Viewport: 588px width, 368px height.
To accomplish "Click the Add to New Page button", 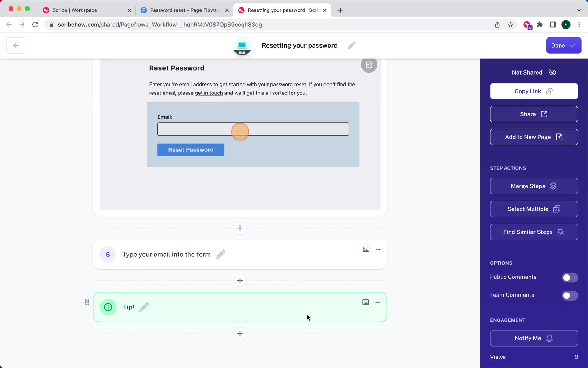I will pos(534,137).
